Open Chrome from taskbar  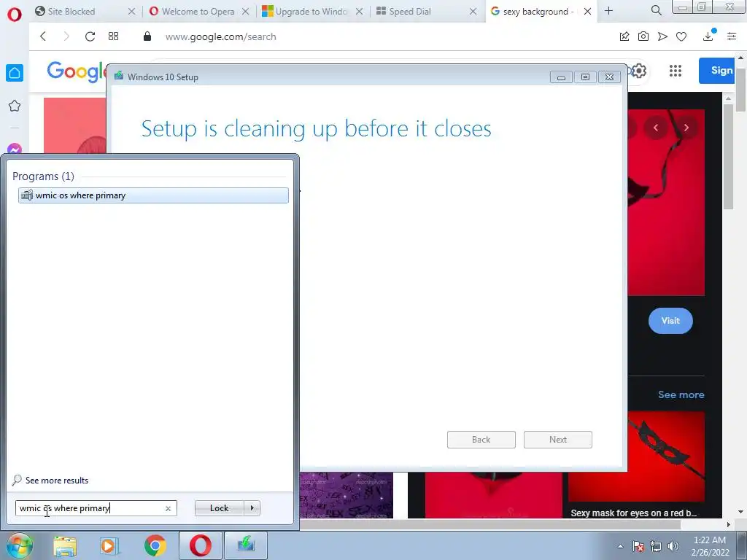coord(155,545)
